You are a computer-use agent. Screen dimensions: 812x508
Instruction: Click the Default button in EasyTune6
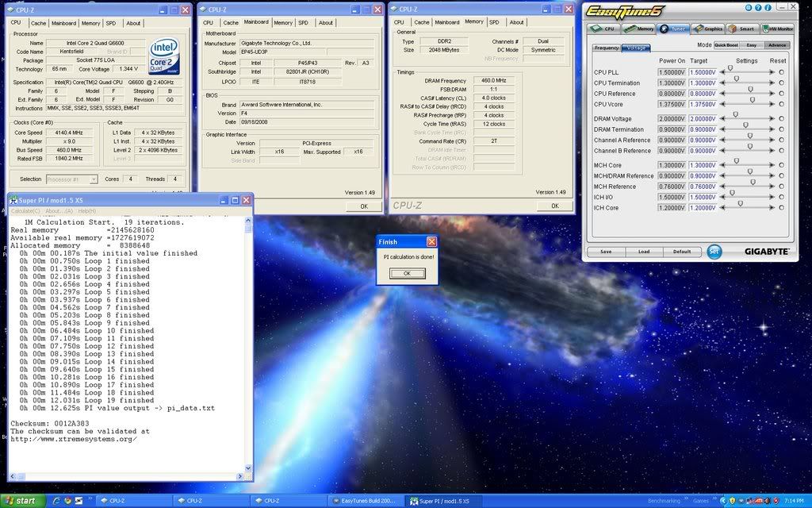(682, 252)
